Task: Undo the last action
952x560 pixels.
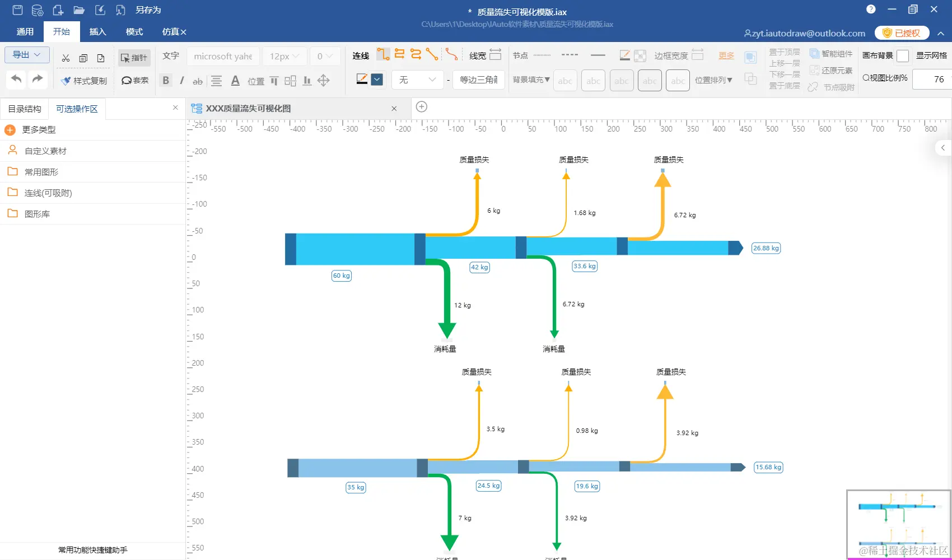Action: click(x=17, y=79)
